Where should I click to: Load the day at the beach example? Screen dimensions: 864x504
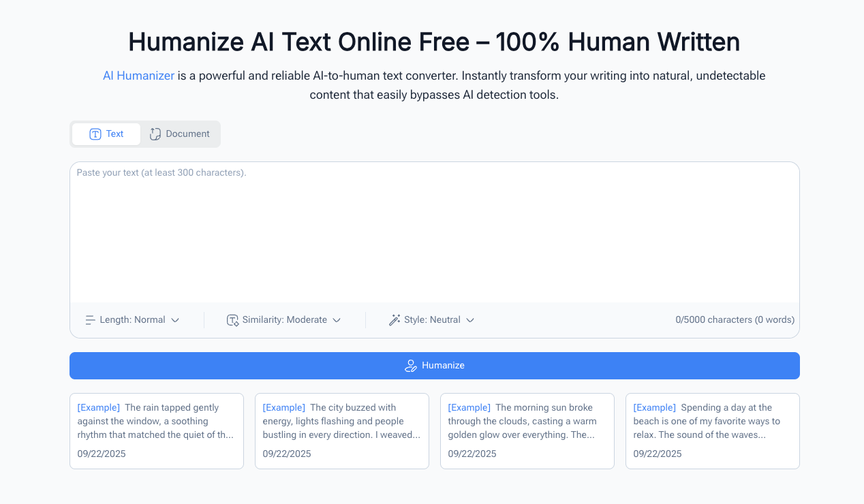click(x=713, y=430)
